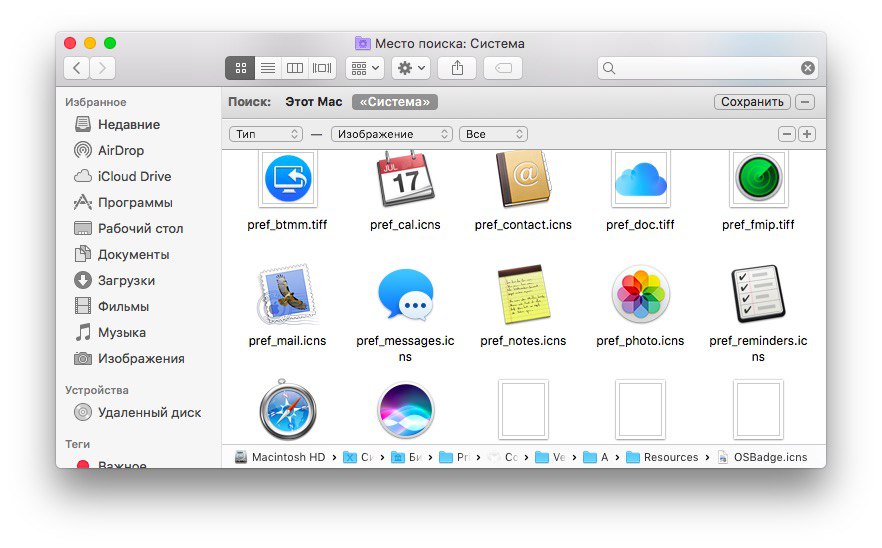
Task: Switch to column view mode
Action: pyautogui.click(x=295, y=68)
